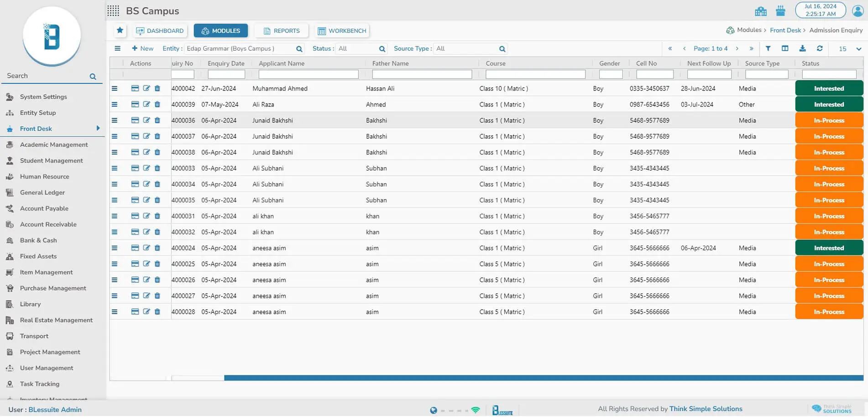Delete enquiry row for Muhammad Ahmed
The width and height of the screenshot is (868, 417).
157,89
